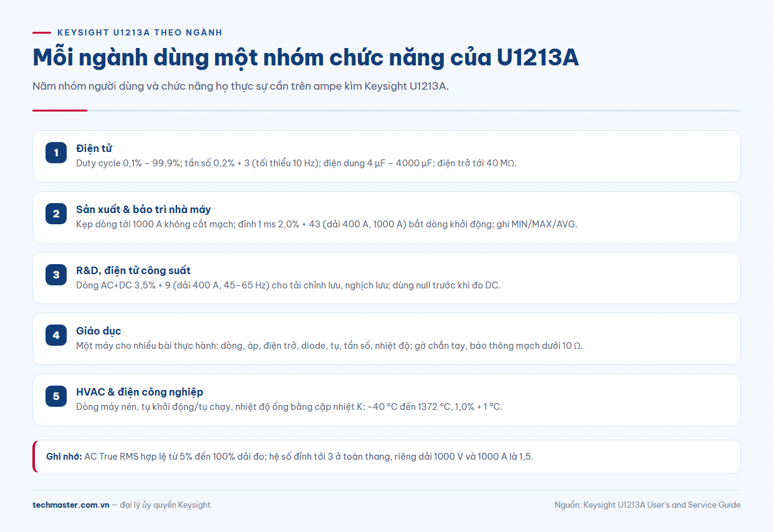
Task: Click the Ghi nhớ note label
Action: click(x=64, y=457)
